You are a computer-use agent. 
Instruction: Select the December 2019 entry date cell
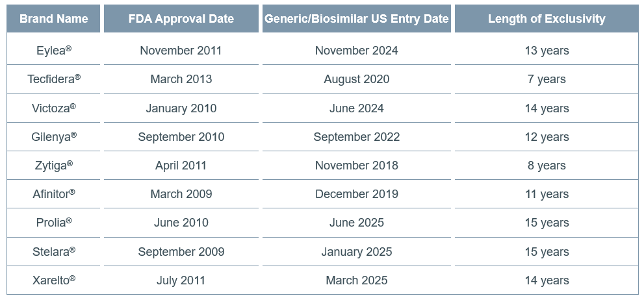[x=357, y=194]
